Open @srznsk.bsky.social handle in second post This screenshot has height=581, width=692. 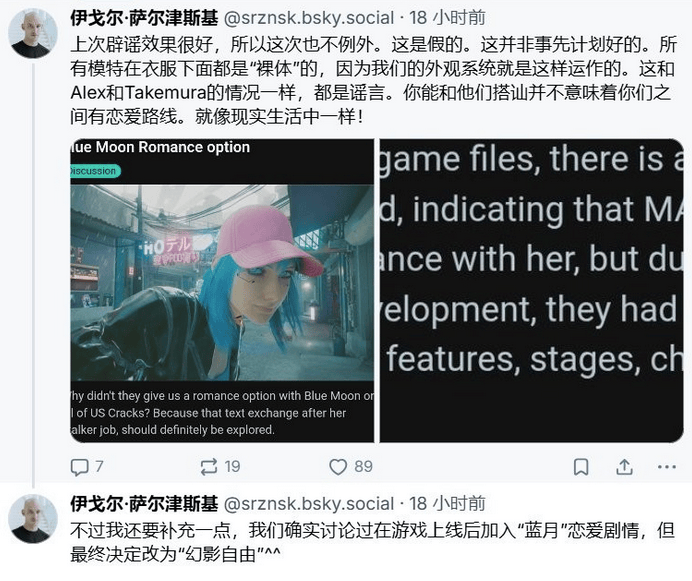click(309, 503)
